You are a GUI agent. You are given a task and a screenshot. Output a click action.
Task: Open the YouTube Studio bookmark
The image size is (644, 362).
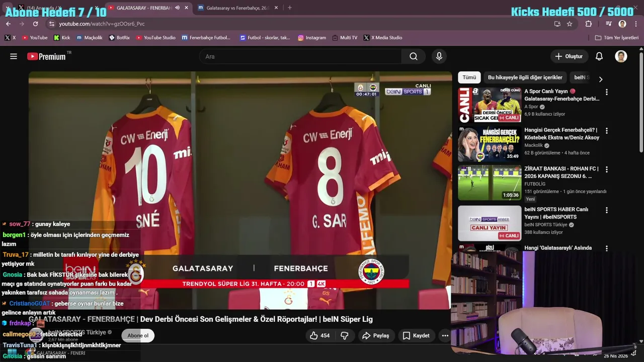click(155, 38)
